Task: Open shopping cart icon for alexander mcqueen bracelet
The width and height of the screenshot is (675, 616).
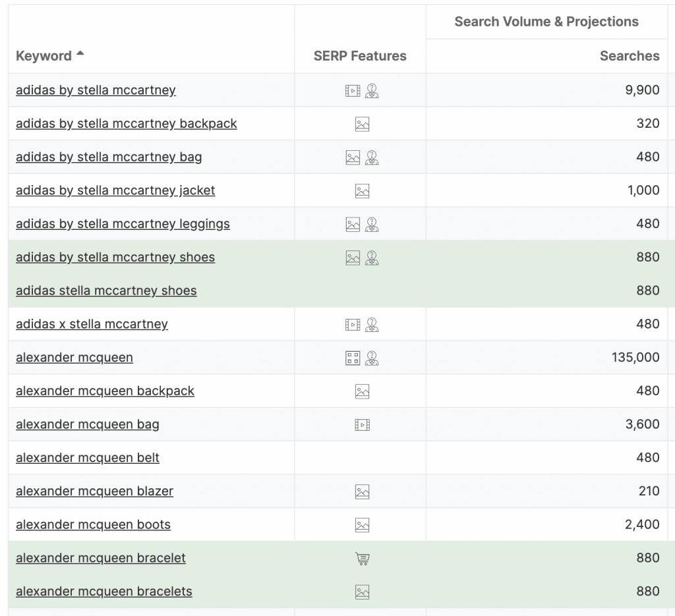Action: 362,559
